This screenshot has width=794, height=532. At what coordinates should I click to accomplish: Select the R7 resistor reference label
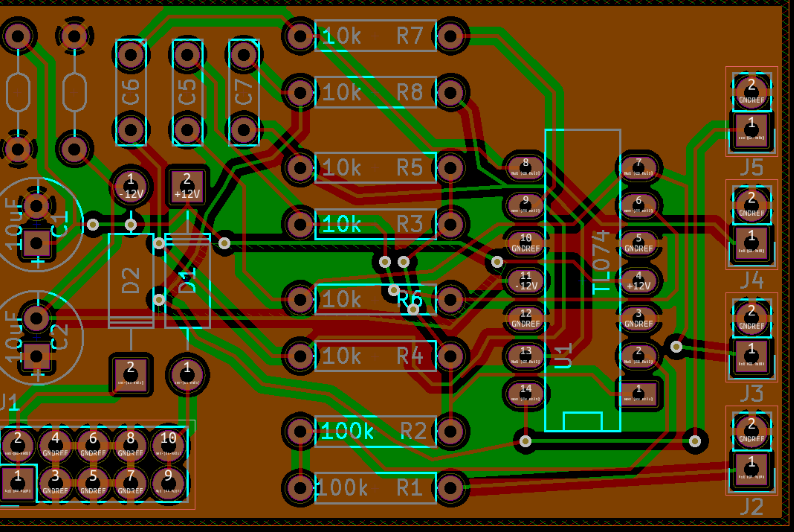(410, 36)
